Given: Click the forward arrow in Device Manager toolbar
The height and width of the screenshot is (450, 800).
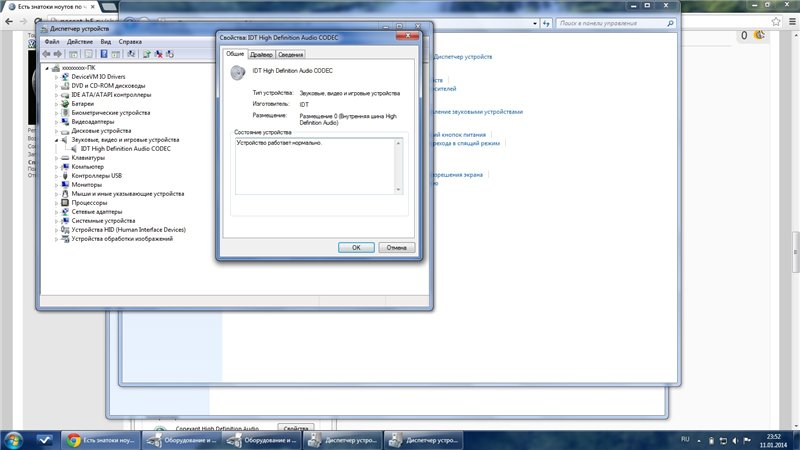Looking at the screenshot, I should (58, 54).
